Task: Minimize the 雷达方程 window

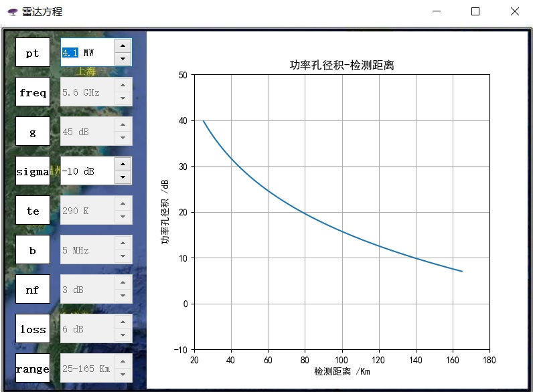Action: pyautogui.click(x=437, y=11)
